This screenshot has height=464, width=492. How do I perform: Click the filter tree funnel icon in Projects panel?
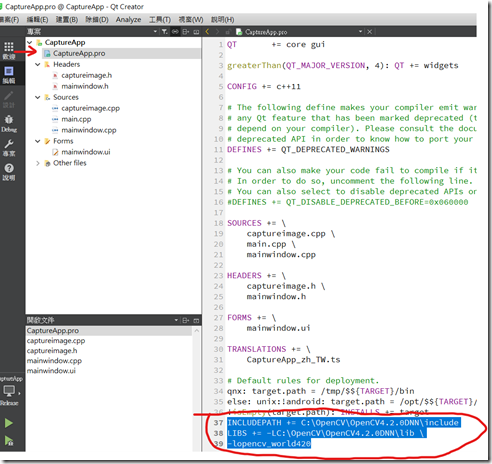tap(165, 32)
